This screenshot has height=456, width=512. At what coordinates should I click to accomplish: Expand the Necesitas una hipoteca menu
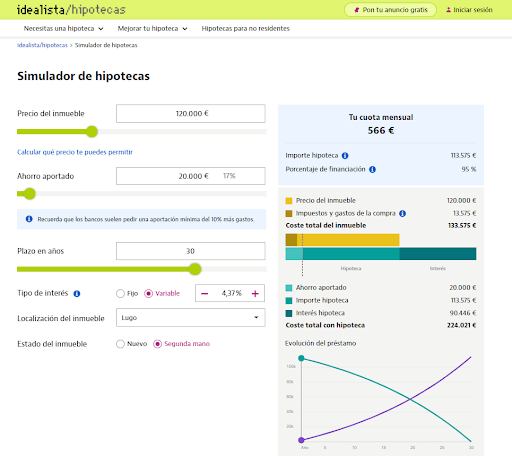tap(63, 29)
